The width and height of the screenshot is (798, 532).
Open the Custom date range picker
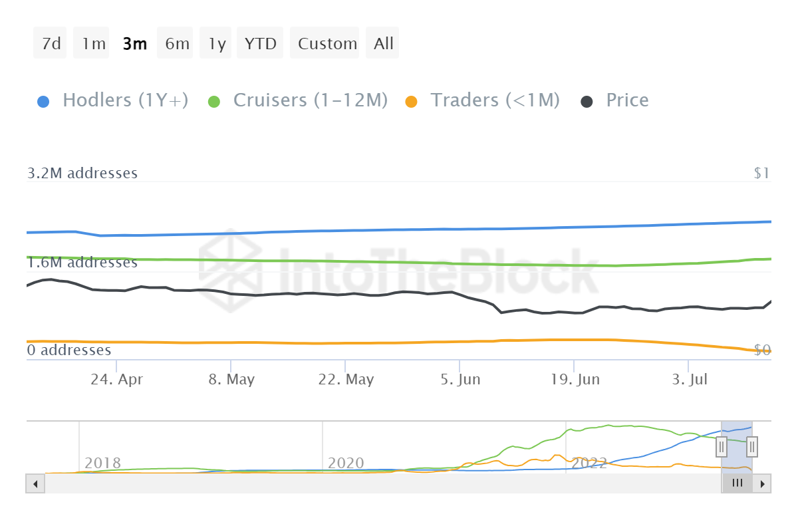[327, 44]
